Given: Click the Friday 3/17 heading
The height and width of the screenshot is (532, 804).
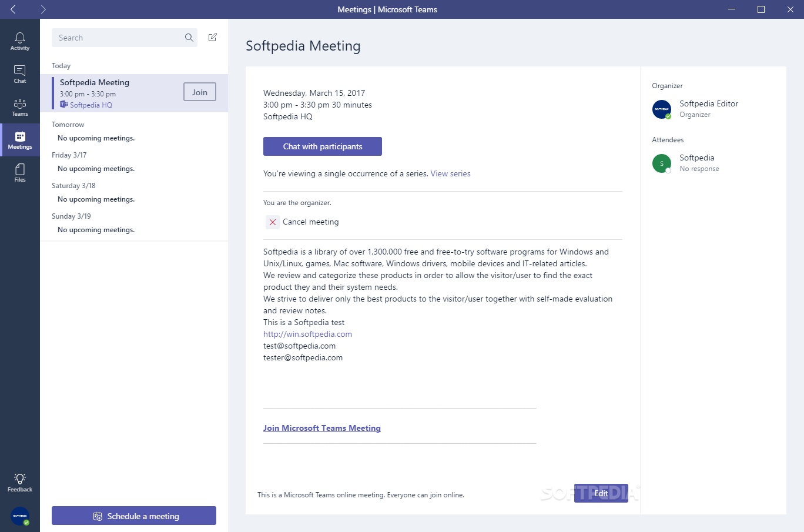Looking at the screenshot, I should click(69, 155).
